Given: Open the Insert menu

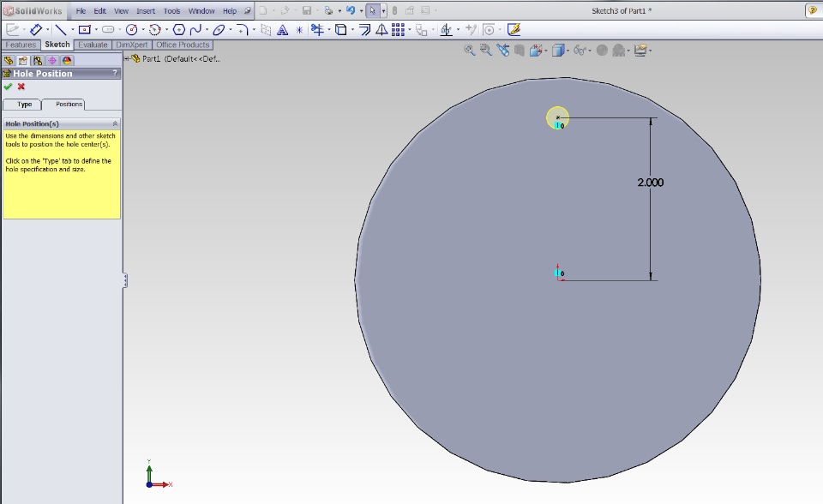Looking at the screenshot, I should [x=146, y=11].
